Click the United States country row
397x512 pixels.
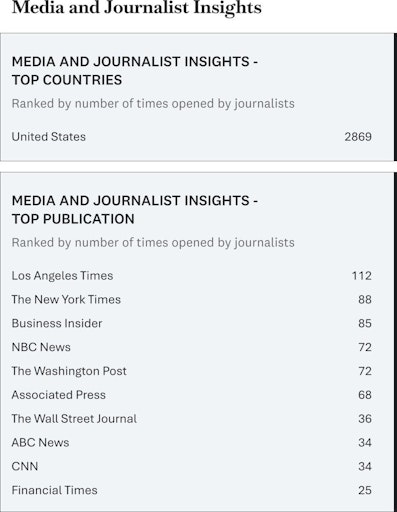point(192,137)
